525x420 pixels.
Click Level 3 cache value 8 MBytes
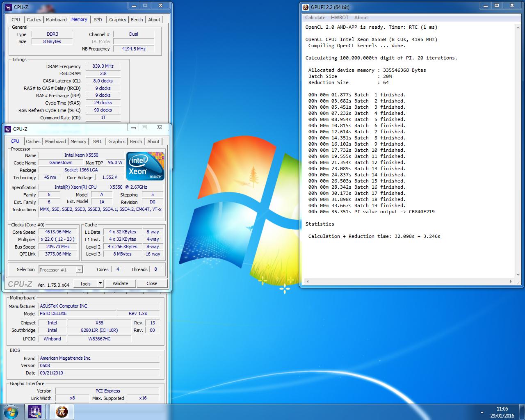[123, 254]
